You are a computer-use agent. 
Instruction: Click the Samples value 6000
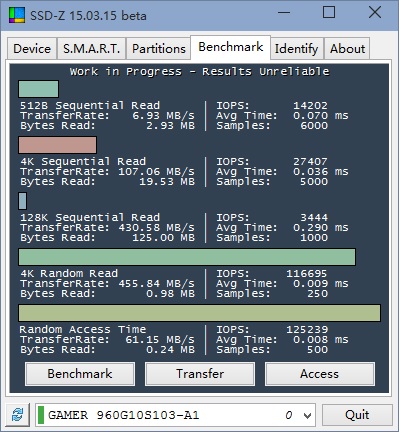pos(314,126)
